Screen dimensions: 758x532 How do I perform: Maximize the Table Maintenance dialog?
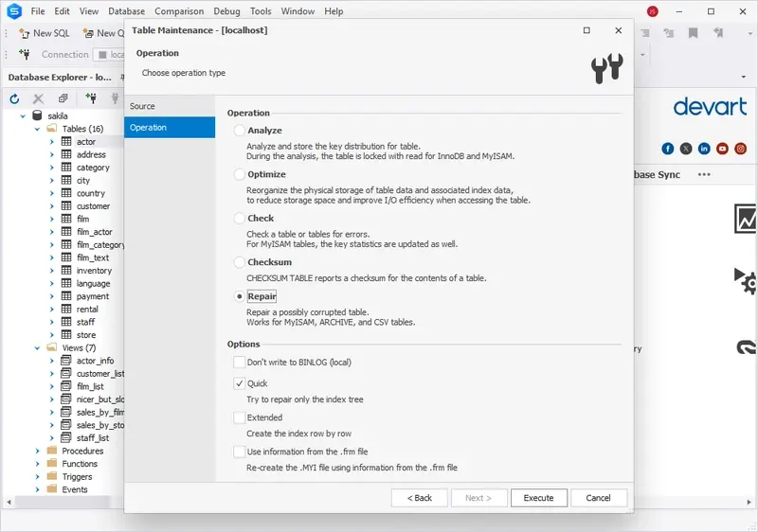pyautogui.click(x=587, y=30)
